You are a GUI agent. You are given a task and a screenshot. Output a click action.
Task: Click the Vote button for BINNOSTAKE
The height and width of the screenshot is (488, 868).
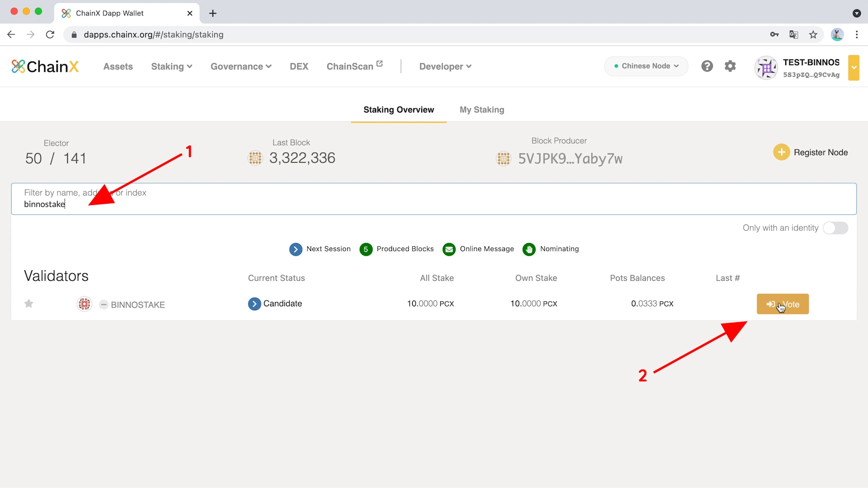click(783, 304)
